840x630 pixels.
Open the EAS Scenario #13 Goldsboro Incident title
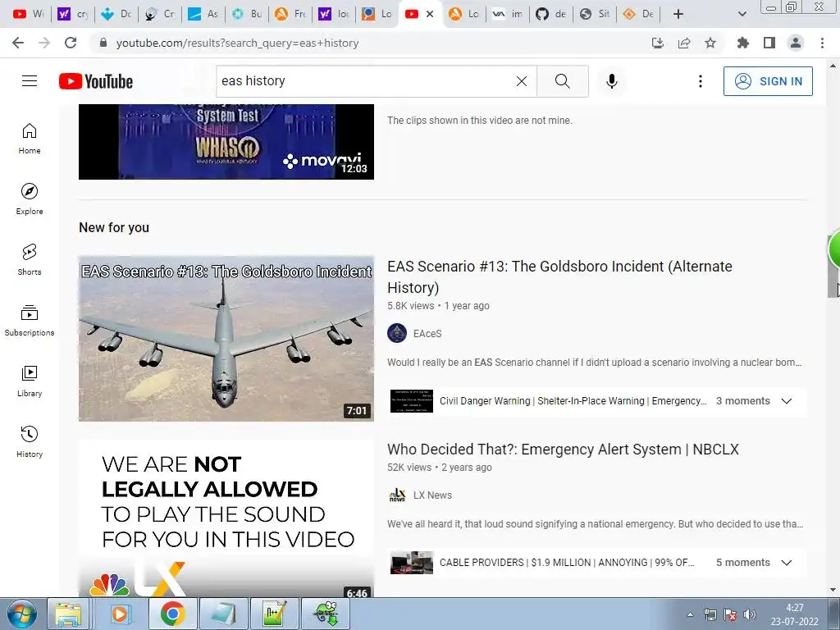coord(559,277)
